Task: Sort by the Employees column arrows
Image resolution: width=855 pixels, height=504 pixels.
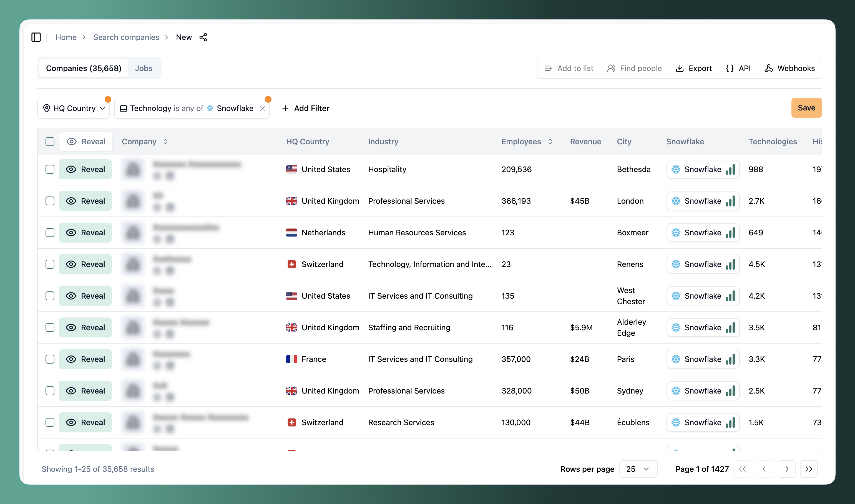Action: point(550,142)
